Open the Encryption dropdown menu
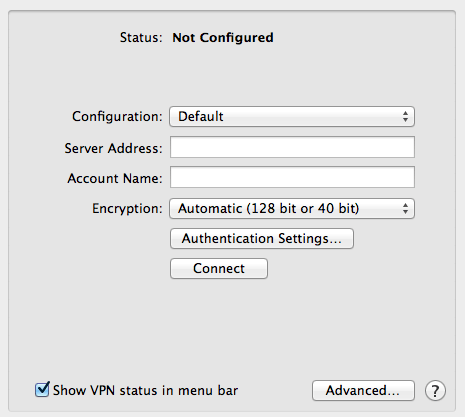 (x=292, y=209)
